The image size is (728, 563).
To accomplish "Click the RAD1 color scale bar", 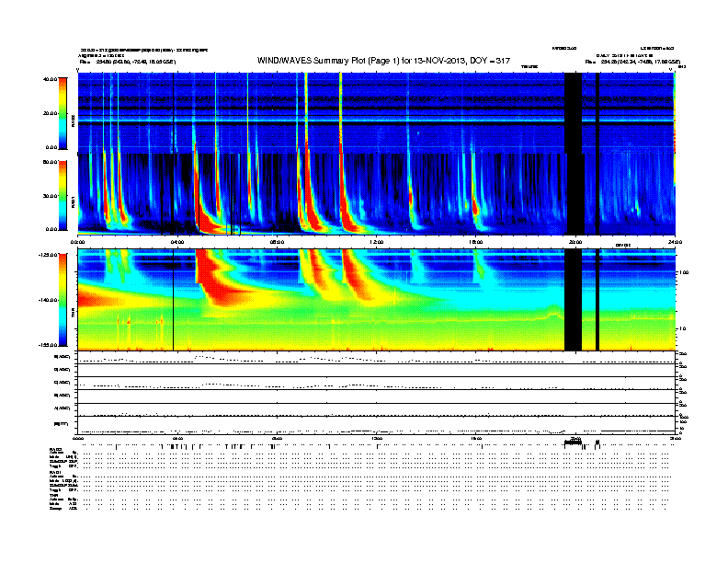I will 63,196.
